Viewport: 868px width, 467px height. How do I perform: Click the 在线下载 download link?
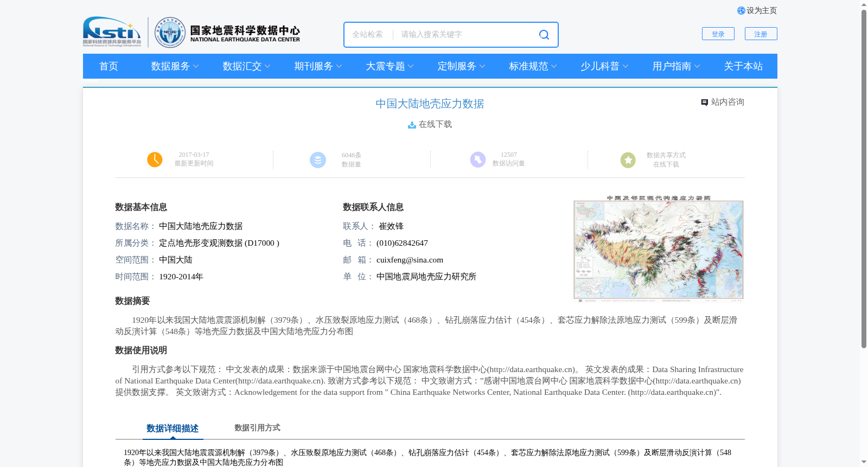435,125
